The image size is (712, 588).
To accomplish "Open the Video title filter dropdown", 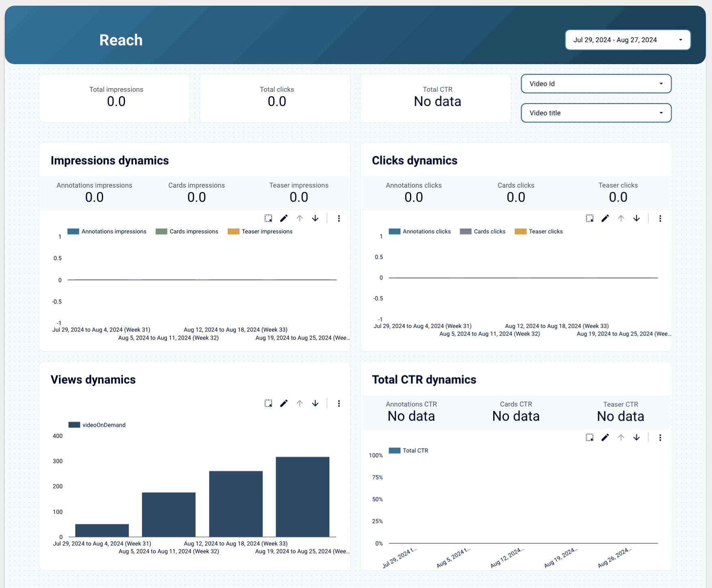I will click(x=595, y=113).
